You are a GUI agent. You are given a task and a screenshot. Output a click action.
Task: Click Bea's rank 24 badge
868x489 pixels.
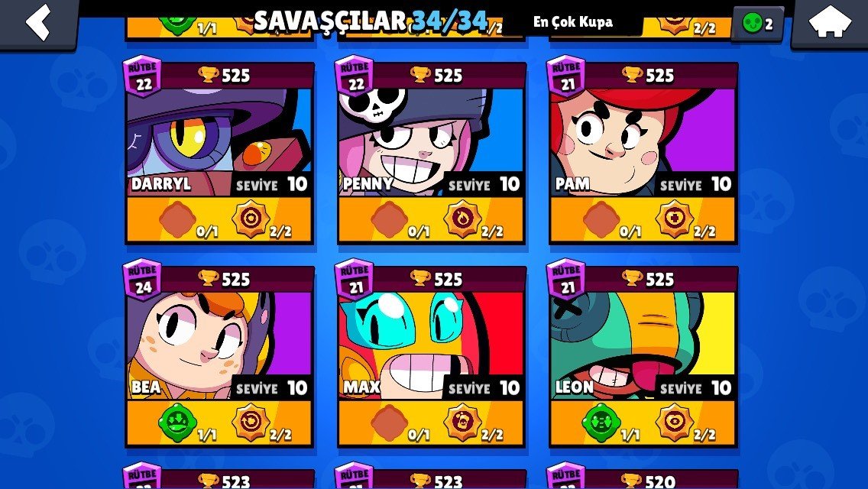pyautogui.click(x=142, y=280)
